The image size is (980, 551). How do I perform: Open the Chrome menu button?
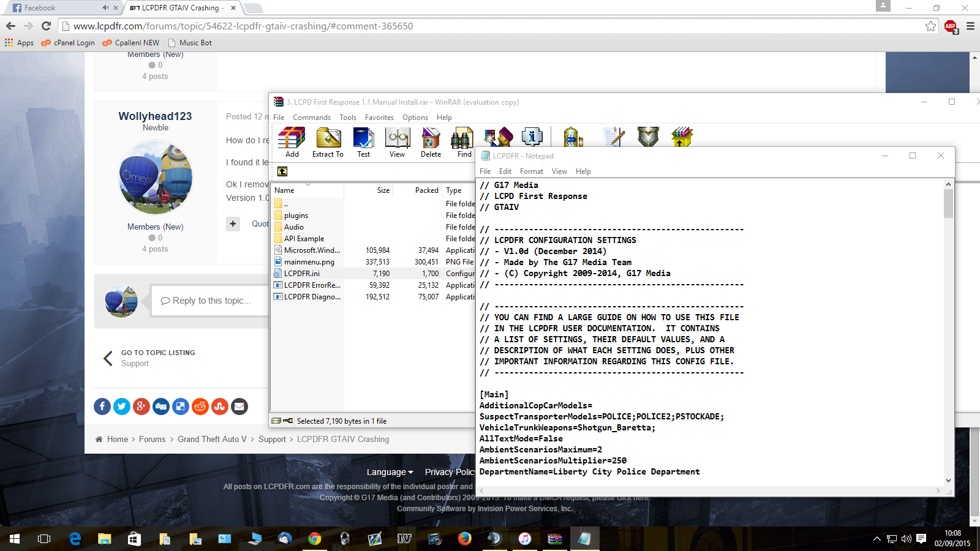970,26
